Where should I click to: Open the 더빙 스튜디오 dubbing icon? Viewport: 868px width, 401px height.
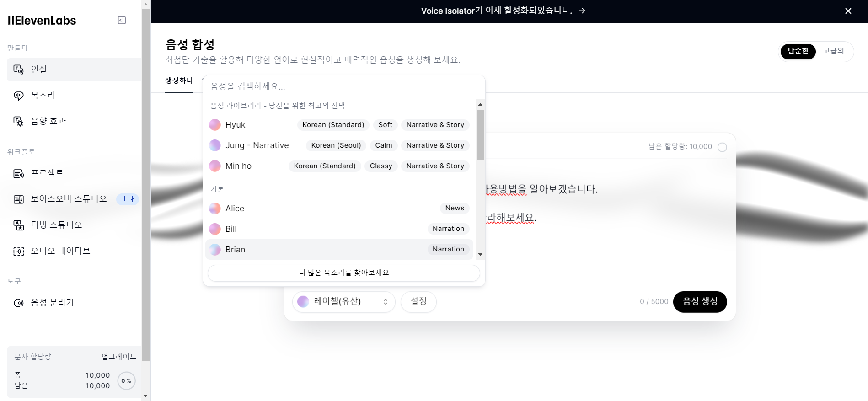point(18,225)
